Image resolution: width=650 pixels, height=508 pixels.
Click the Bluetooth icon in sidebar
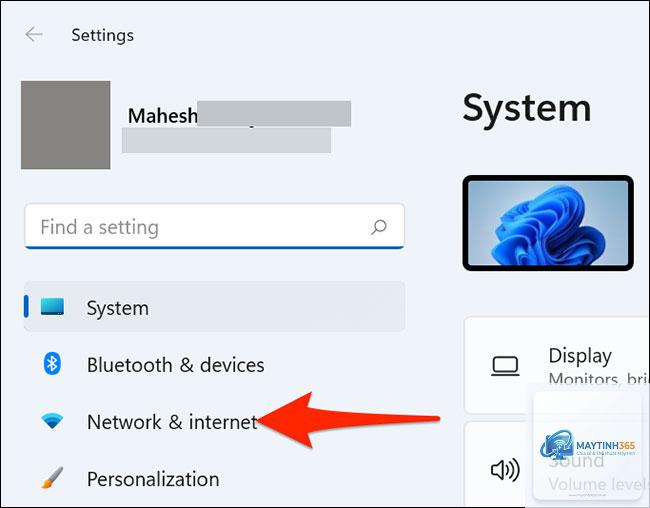coord(52,364)
